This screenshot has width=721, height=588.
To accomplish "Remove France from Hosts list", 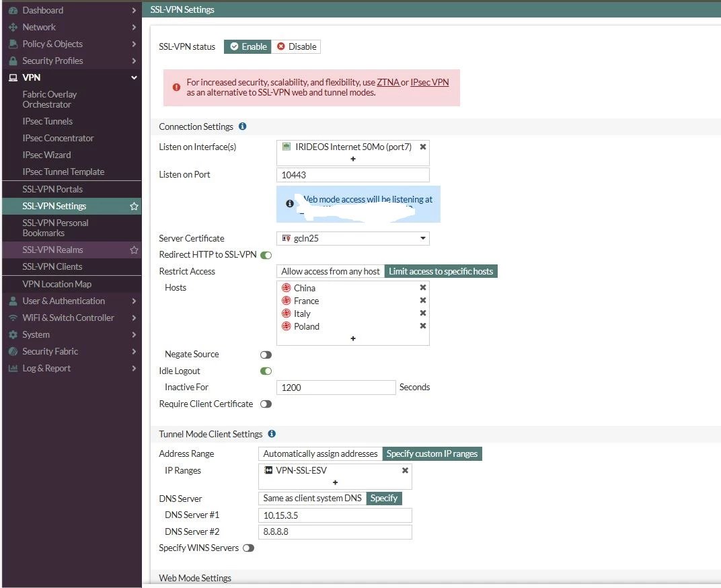I will 423,301.
